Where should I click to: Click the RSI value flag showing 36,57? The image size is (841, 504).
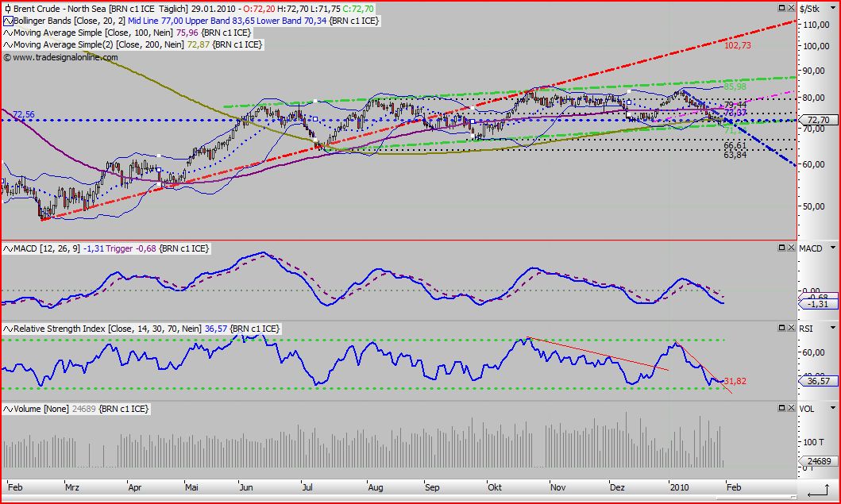click(820, 382)
